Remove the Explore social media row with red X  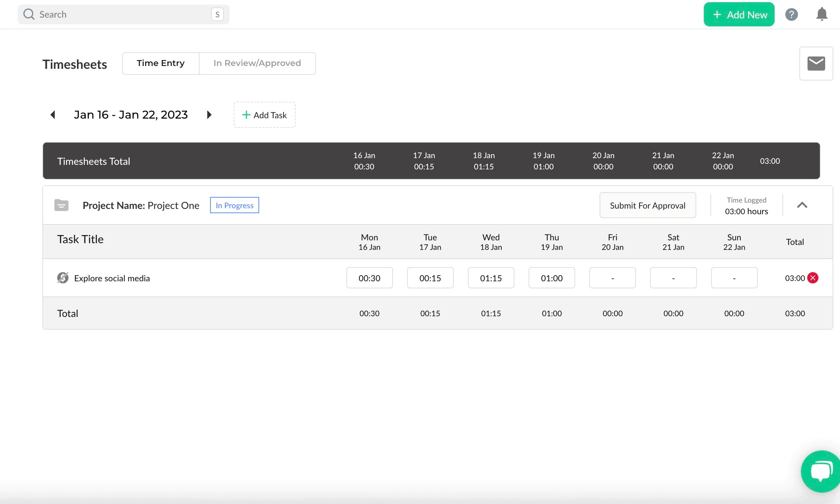813,278
